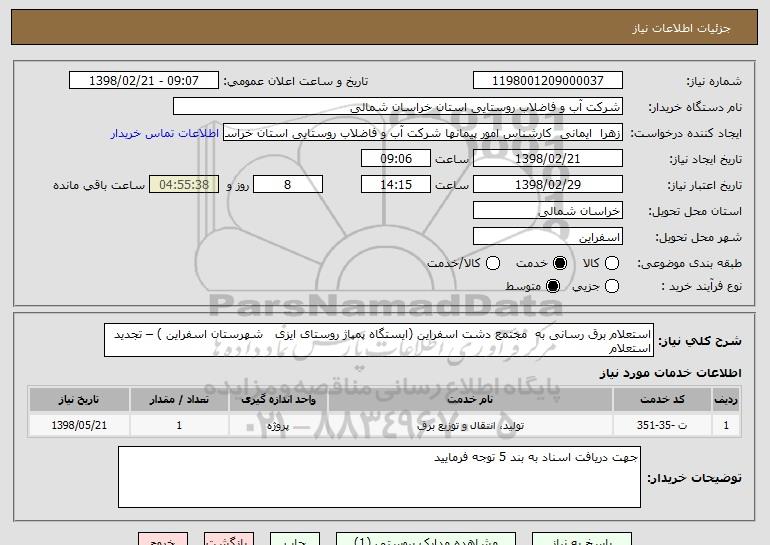Select the کالا radio button
The height and width of the screenshot is (545, 770).
point(611,263)
